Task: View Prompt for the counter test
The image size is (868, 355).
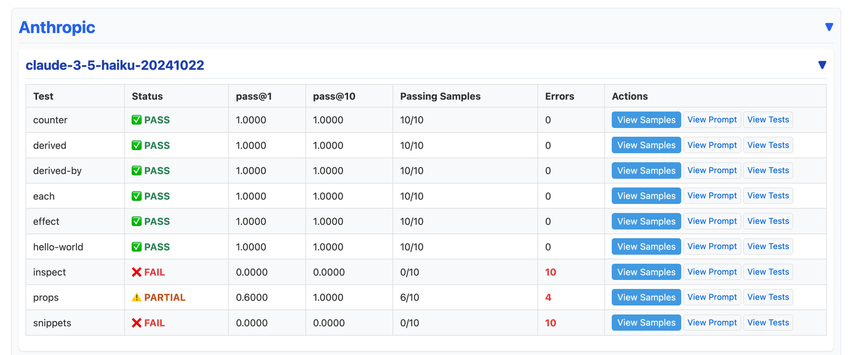Action: (712, 120)
